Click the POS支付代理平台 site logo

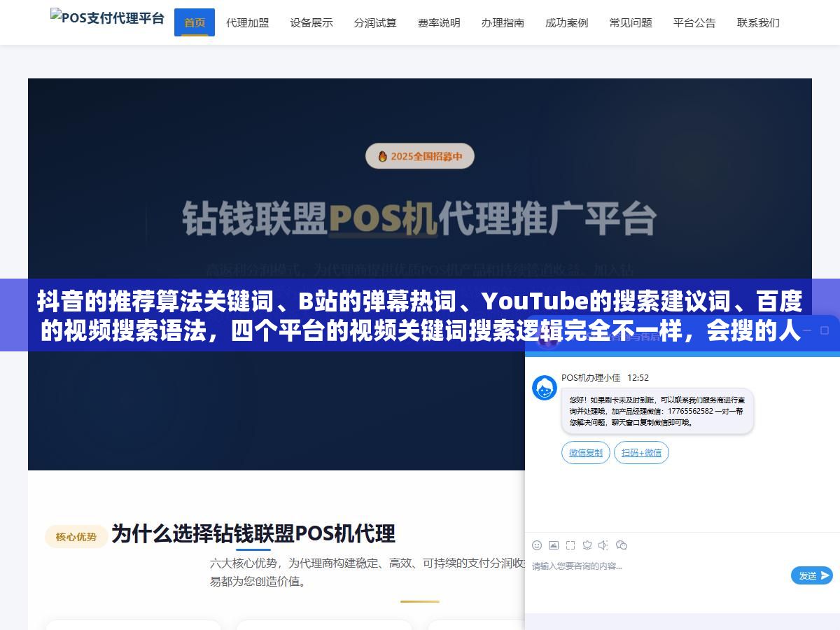[x=107, y=17]
